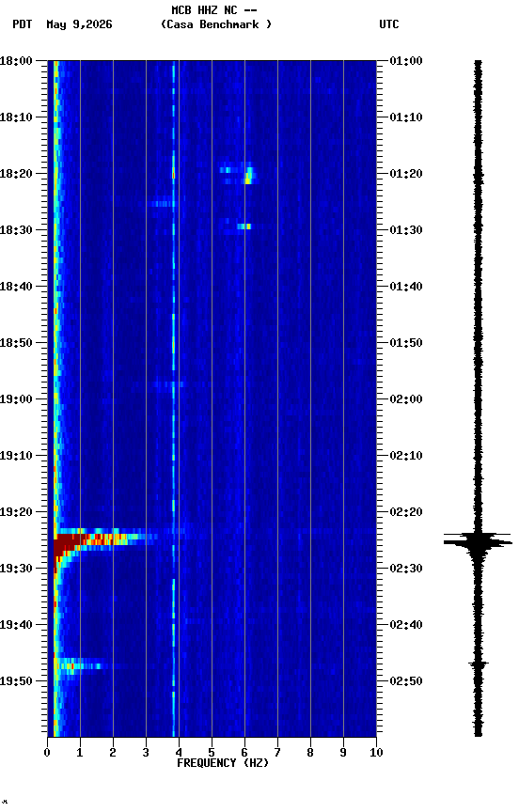Click the 01:10 UTC time label
The width and height of the screenshot is (519, 812).
coord(406,117)
